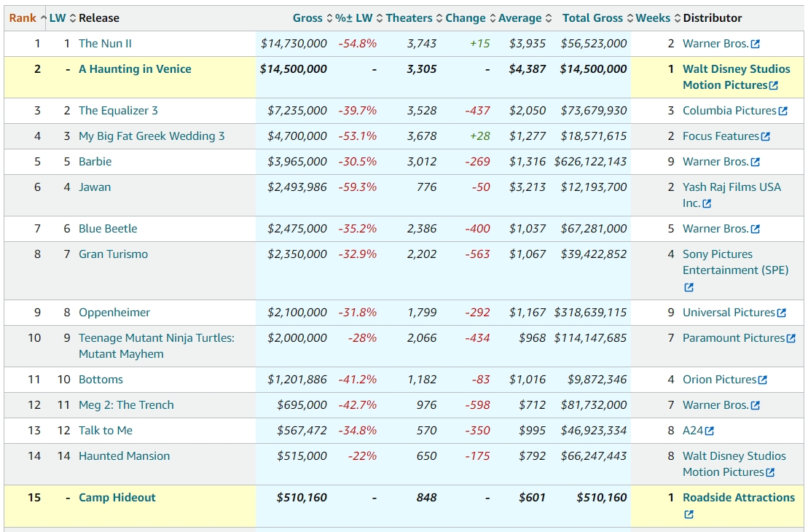Open Universal Pictures distributor link
Screen dimensions: 808x532
pyautogui.click(x=729, y=313)
